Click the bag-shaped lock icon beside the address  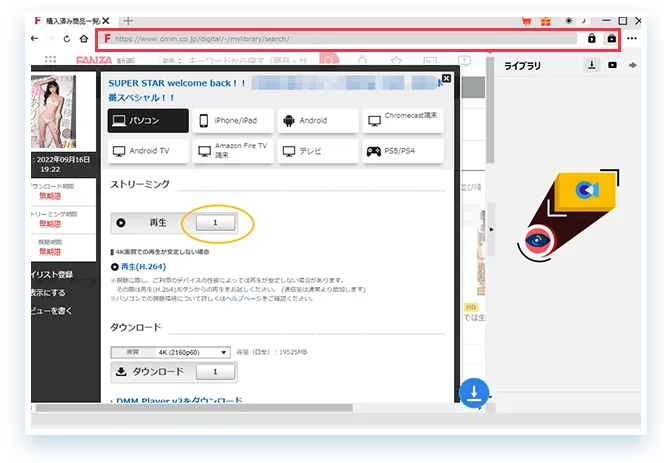[x=611, y=39]
